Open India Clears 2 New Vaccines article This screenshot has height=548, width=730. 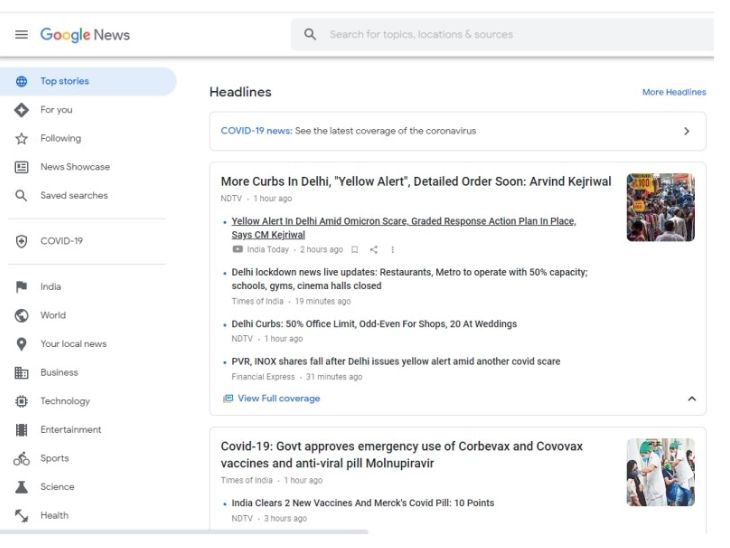click(x=363, y=503)
